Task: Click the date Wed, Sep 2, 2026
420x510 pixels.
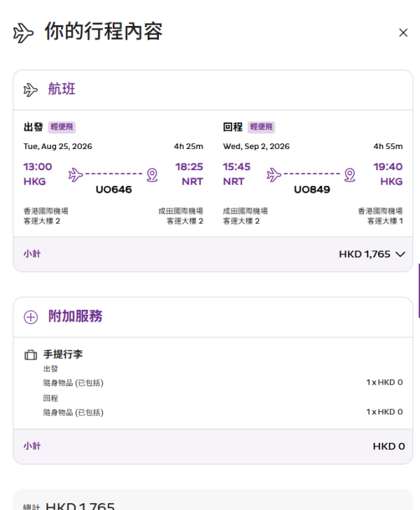Action: [256, 146]
